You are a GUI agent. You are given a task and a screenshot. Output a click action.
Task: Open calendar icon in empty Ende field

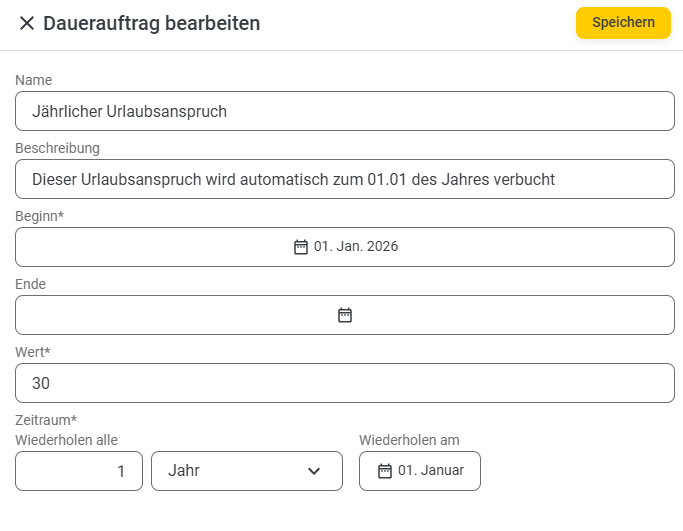click(345, 315)
